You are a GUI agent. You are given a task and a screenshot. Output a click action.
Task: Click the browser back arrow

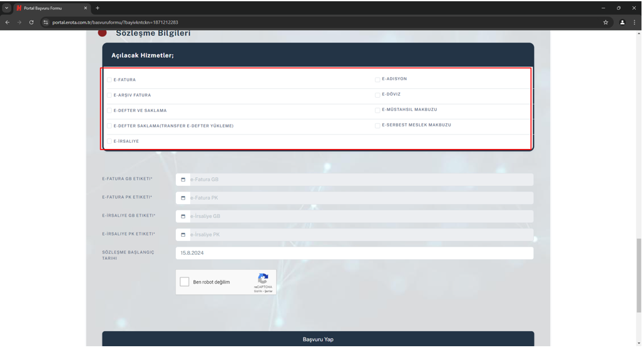coord(8,23)
